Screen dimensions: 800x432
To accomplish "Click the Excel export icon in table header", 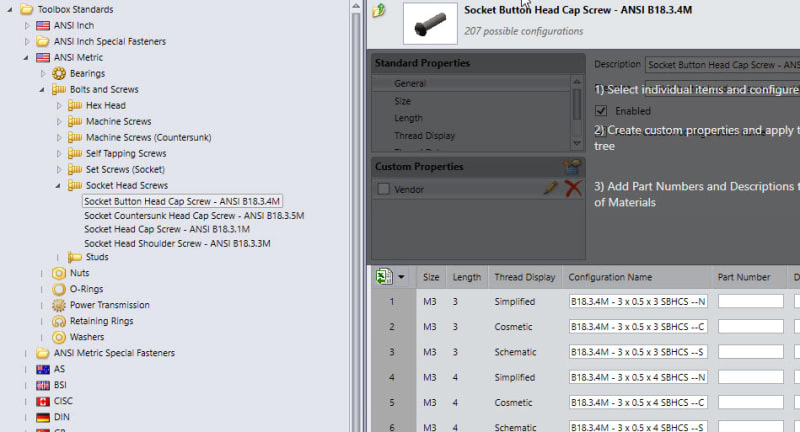I will (x=384, y=277).
